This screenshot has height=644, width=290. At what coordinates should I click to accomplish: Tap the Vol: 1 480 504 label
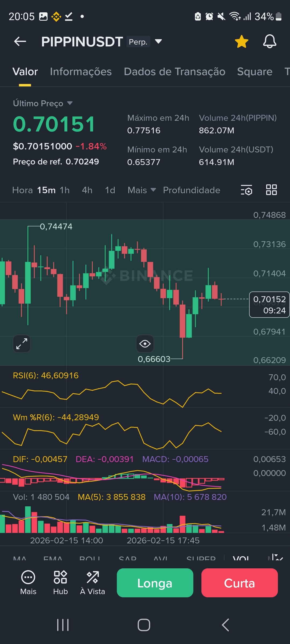tap(41, 497)
